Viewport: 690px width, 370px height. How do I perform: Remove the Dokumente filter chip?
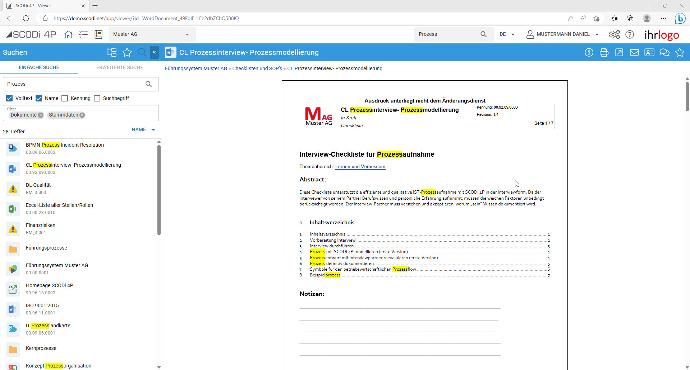click(40, 115)
